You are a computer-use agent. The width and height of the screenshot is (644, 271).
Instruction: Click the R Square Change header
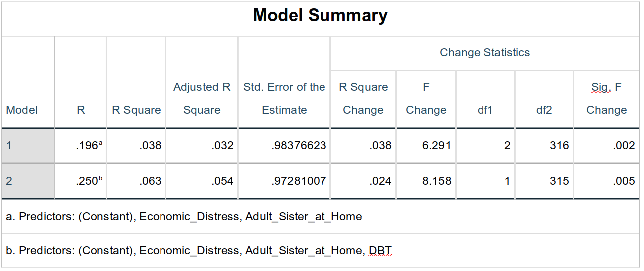363,98
